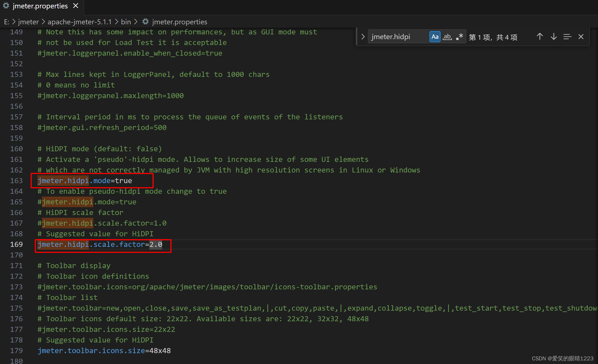The width and height of the screenshot is (598, 364).
Task: Close the jmeter.properties tab
Action: point(75,6)
